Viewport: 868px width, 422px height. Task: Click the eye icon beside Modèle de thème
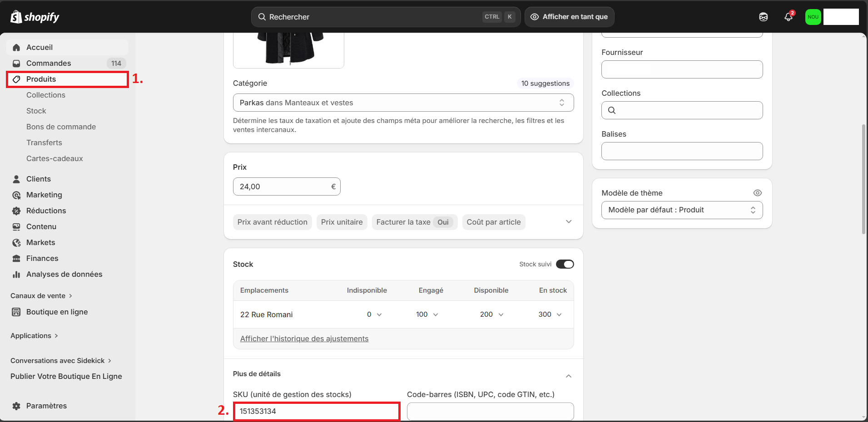[x=757, y=193]
